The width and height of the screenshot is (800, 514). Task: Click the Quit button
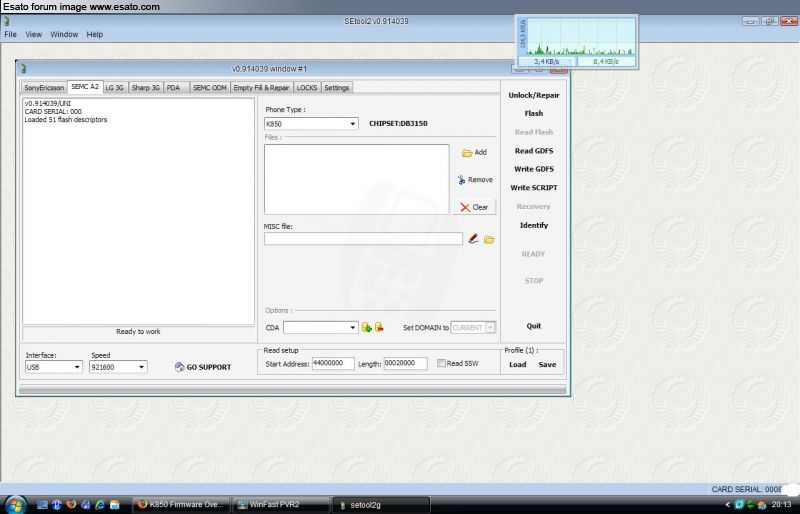pyautogui.click(x=534, y=326)
